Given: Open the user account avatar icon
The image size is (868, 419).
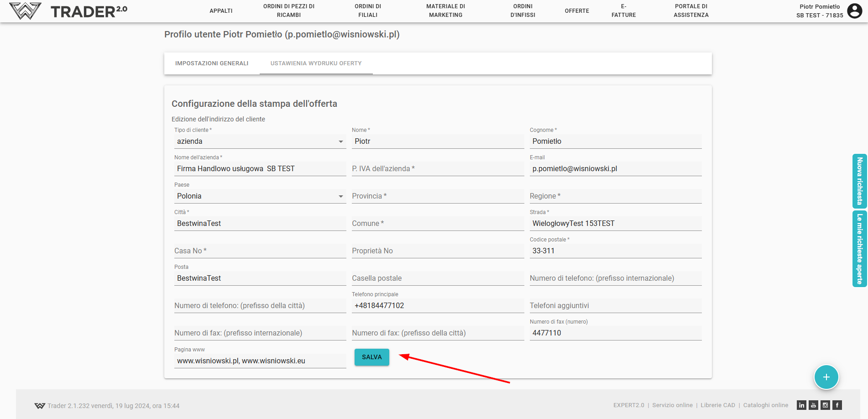Looking at the screenshot, I should click(854, 10).
